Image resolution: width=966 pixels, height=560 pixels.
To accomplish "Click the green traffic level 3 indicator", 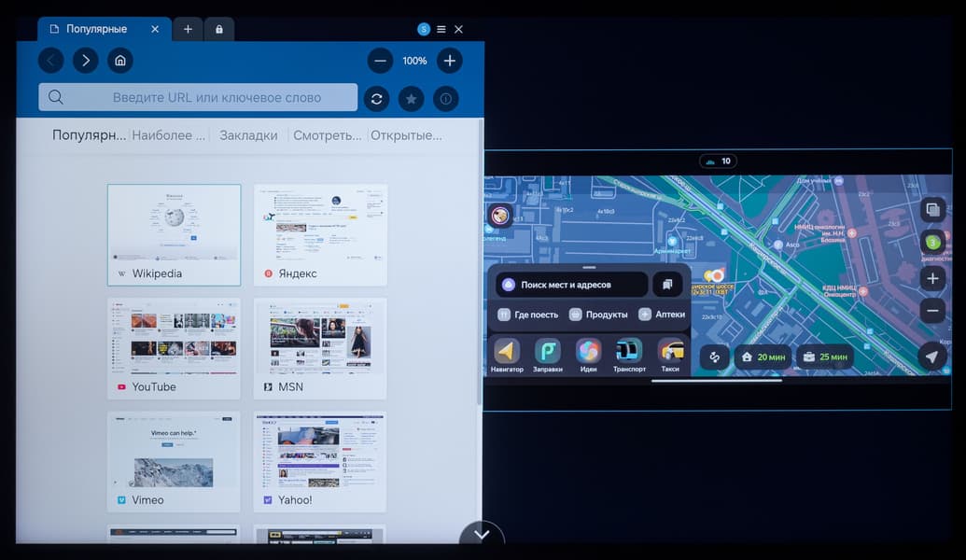I will click(x=932, y=242).
